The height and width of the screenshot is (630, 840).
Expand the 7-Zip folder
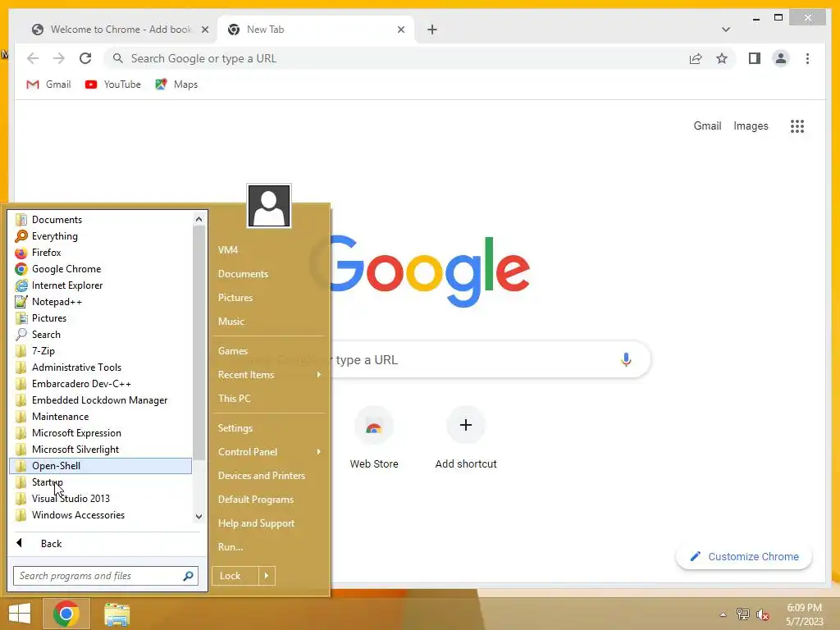click(101, 351)
